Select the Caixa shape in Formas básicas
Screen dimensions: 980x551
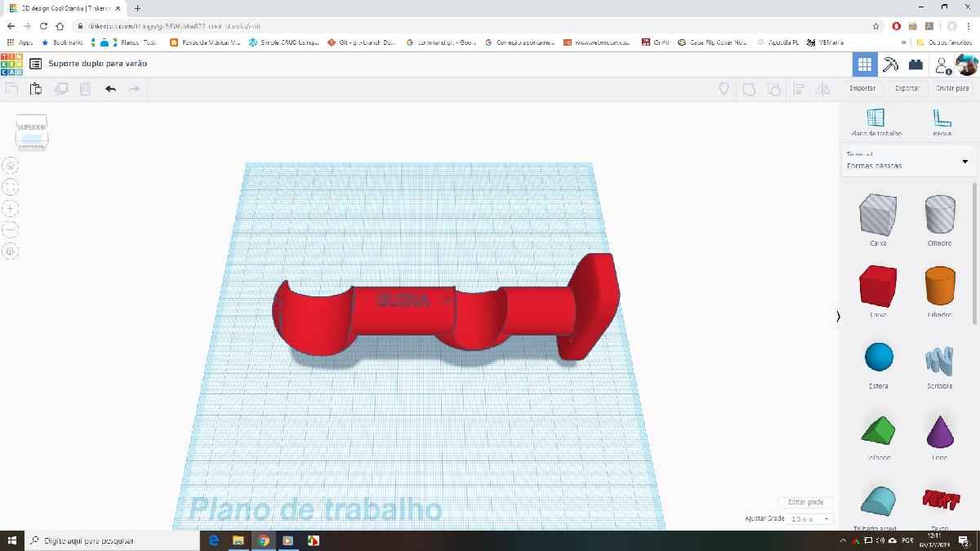tap(877, 214)
